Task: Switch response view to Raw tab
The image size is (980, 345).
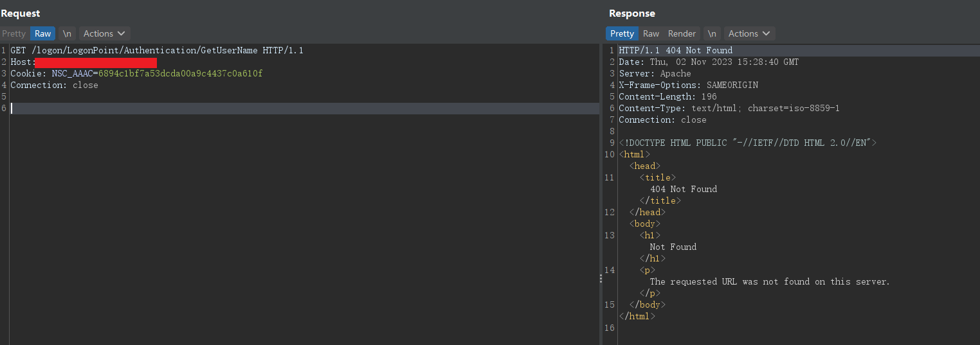Action: pos(651,33)
